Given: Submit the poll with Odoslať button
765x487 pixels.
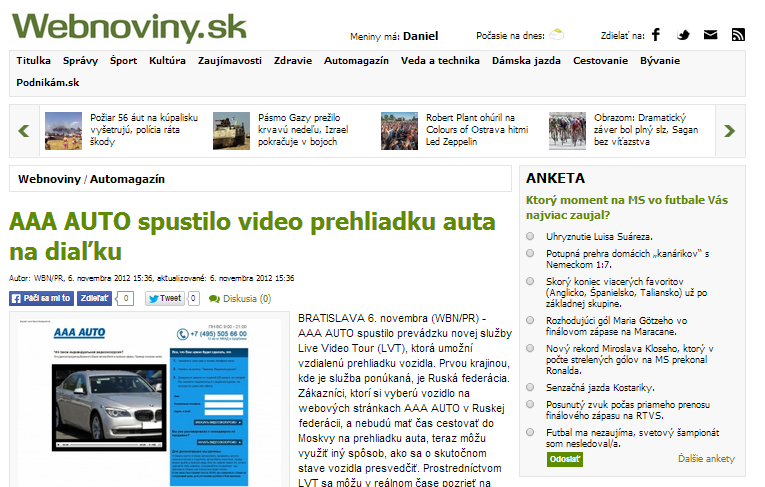Looking at the screenshot, I should click(564, 459).
